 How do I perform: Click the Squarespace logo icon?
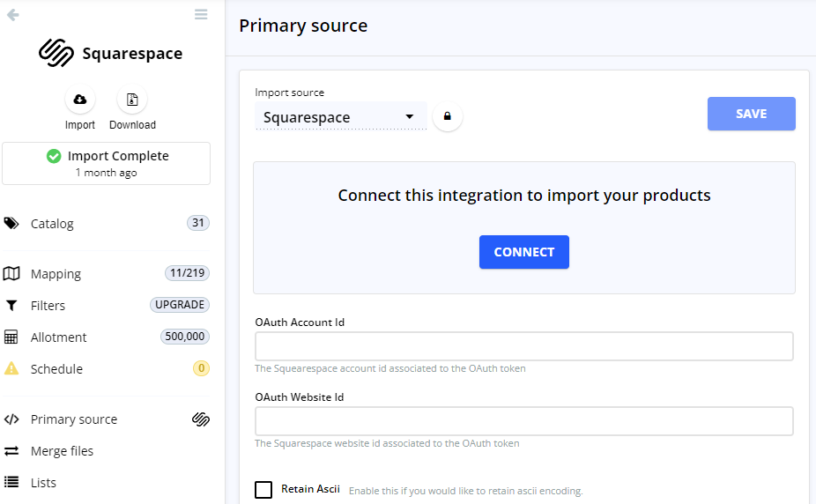[x=56, y=53]
